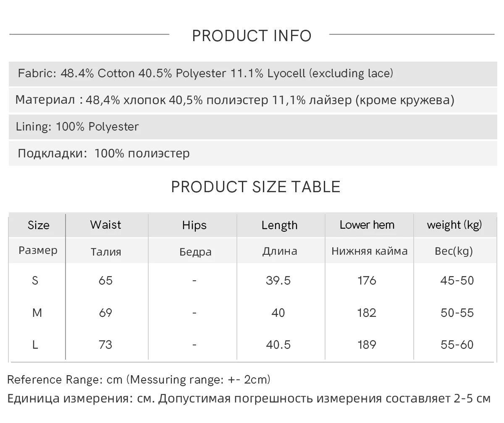
Task: Click the PRODUCT SIZE TABLE heading
Action: click(x=256, y=187)
